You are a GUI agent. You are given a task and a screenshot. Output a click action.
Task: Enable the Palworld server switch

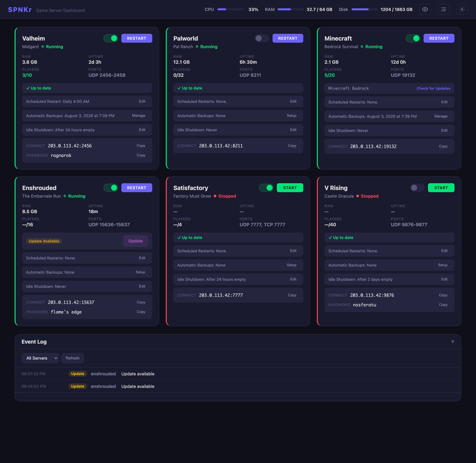tap(262, 38)
